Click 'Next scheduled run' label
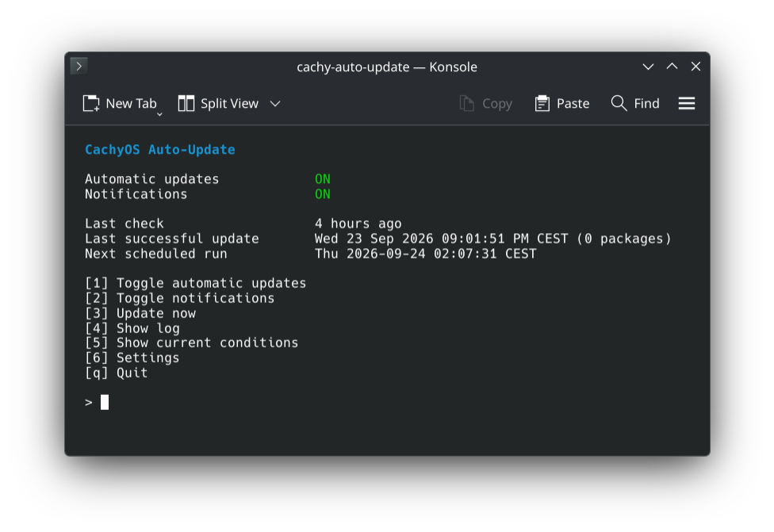Screen dimensions: 774x532 (x=156, y=254)
